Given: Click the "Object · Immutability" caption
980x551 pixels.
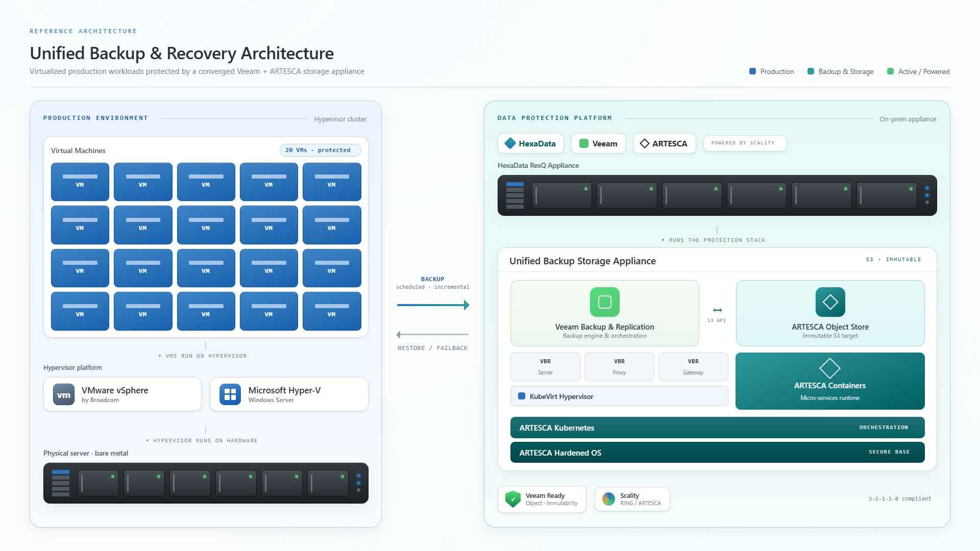Looking at the screenshot, I should click(552, 503).
